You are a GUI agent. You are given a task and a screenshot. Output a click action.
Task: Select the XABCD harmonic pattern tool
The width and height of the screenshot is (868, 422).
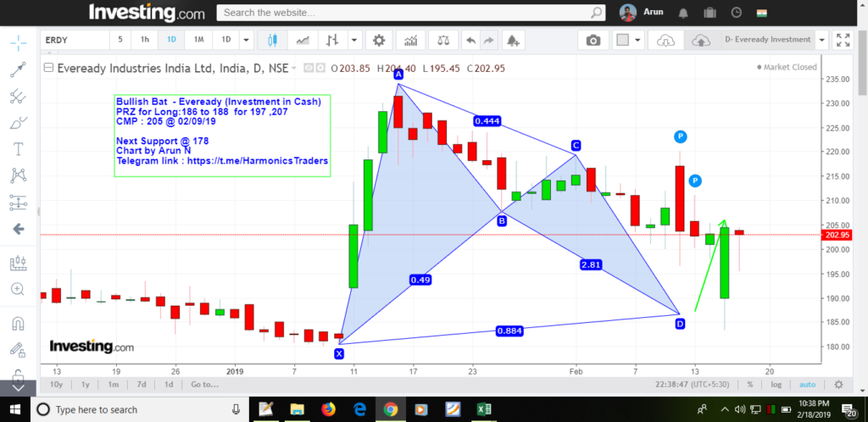[19, 176]
